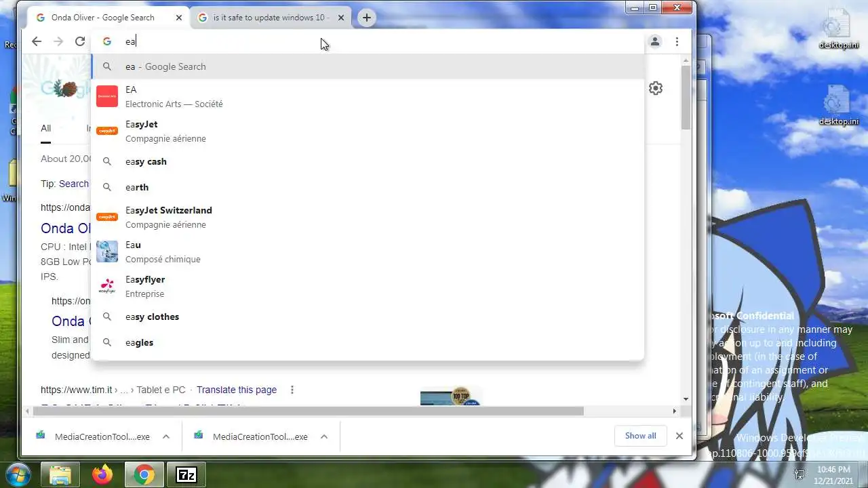Click the product thumbnail in the tim.it result
The height and width of the screenshot is (488, 868).
point(451,396)
